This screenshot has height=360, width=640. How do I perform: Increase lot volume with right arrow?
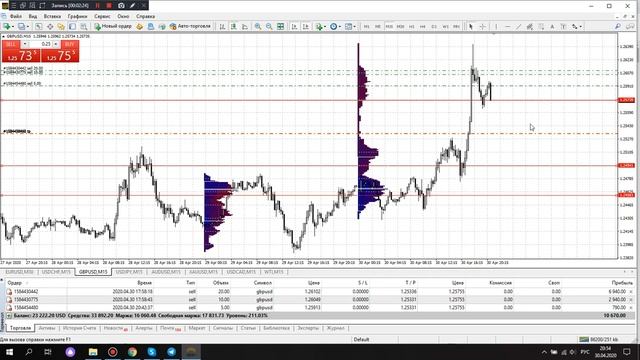coord(56,44)
